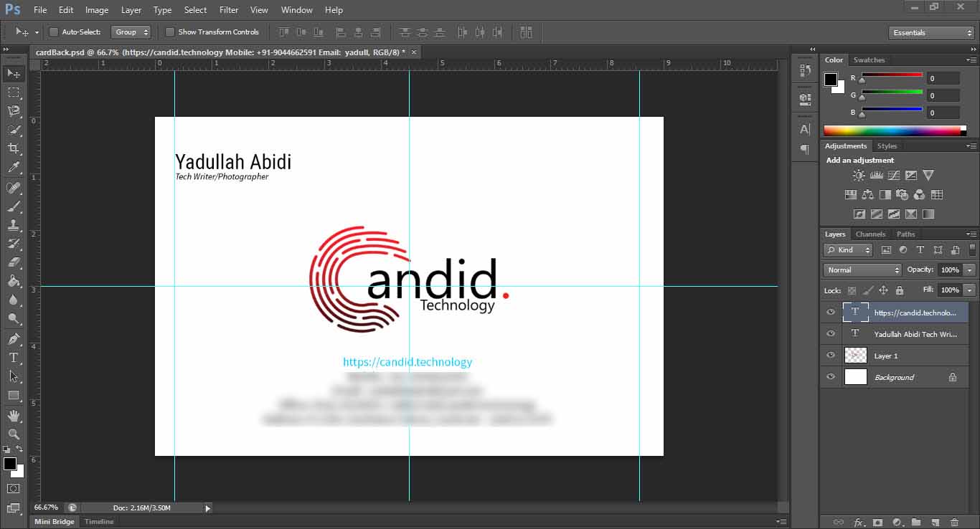Click the layer styles fx button

(858, 523)
